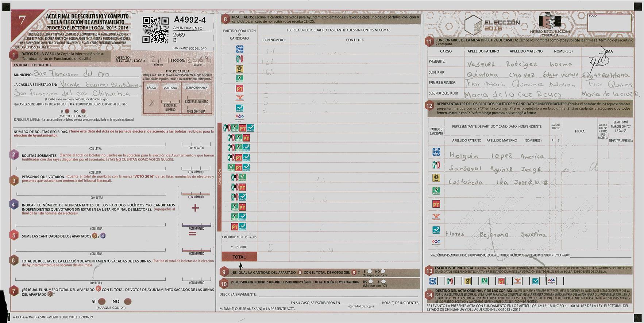Select the yellow PRD sun logo under results
Viewport: 644px width, 323px height.
point(239,69)
